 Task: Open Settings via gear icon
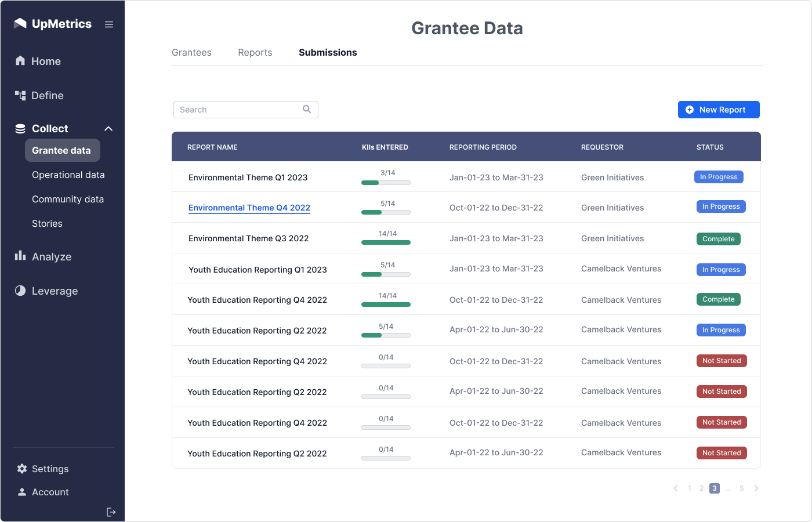point(22,469)
